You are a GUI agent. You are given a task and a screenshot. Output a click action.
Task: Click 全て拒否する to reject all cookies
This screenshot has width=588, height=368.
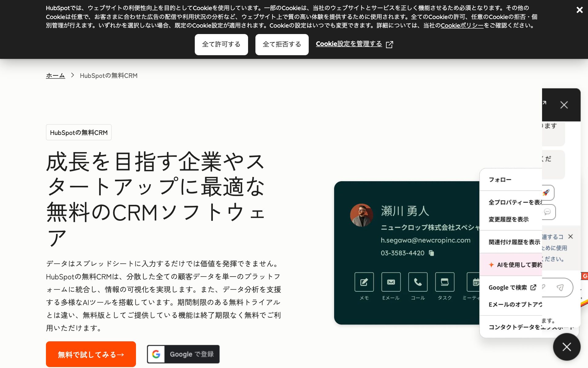(x=282, y=44)
